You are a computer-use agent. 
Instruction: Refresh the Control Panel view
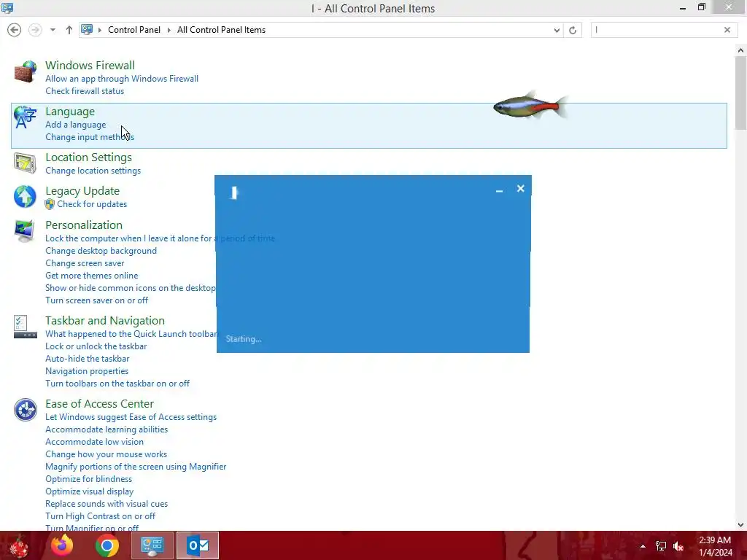(x=573, y=30)
